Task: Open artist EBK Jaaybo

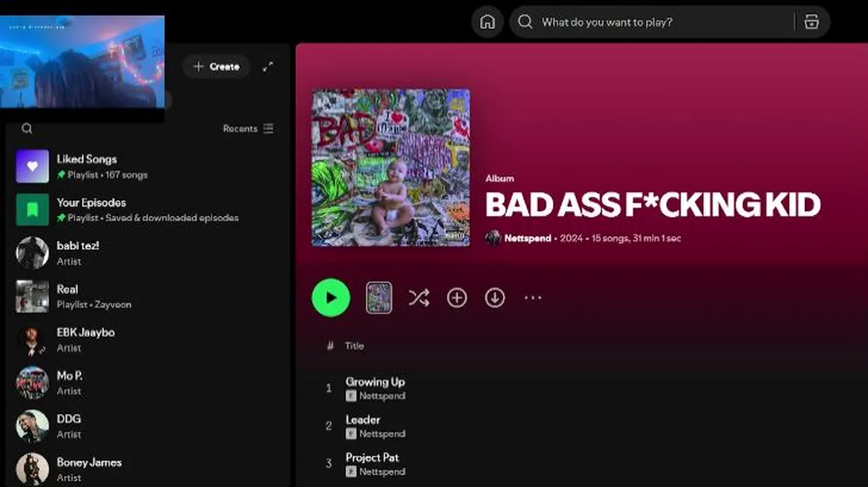Action: (147, 340)
